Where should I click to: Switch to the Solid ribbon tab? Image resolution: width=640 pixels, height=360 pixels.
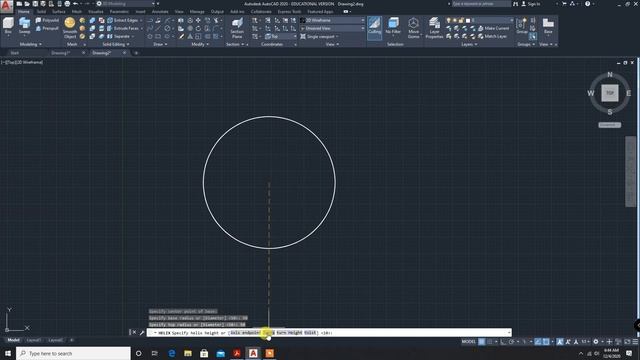pos(41,11)
